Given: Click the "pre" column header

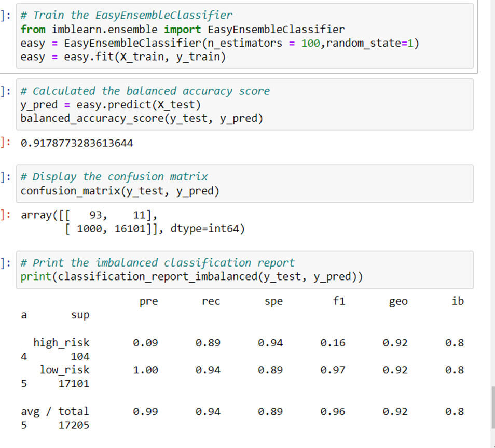Looking at the screenshot, I should (149, 302).
